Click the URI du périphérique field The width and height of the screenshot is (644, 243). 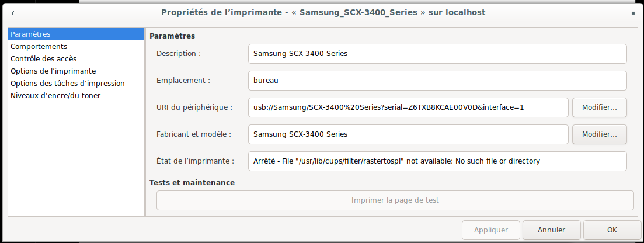408,107
